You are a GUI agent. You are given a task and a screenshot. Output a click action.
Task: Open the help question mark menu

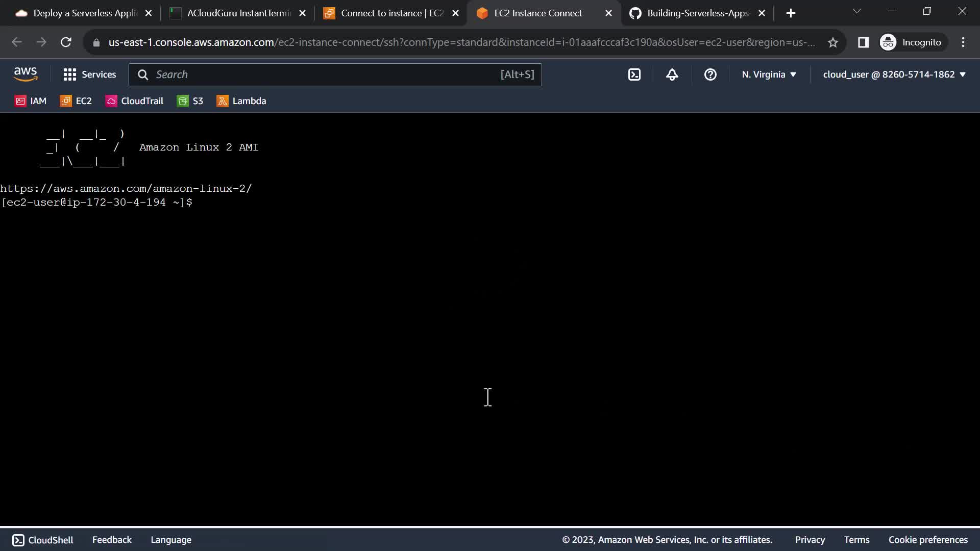pos(710,74)
